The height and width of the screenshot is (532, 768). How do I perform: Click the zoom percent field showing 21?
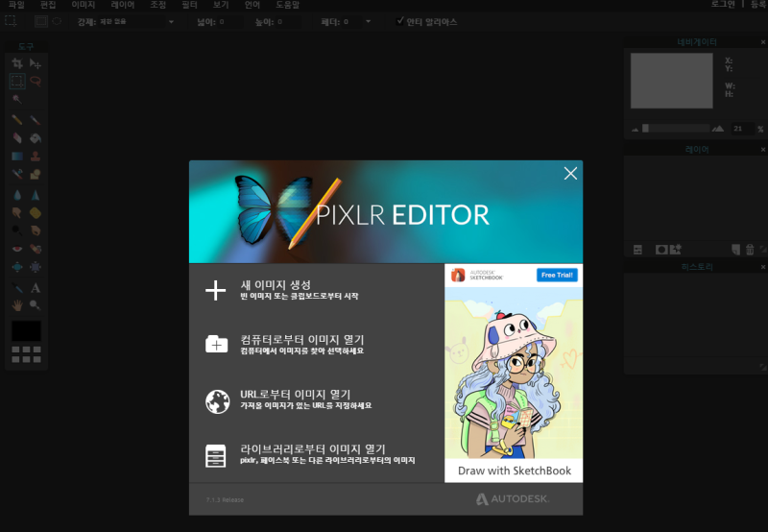pyautogui.click(x=741, y=129)
